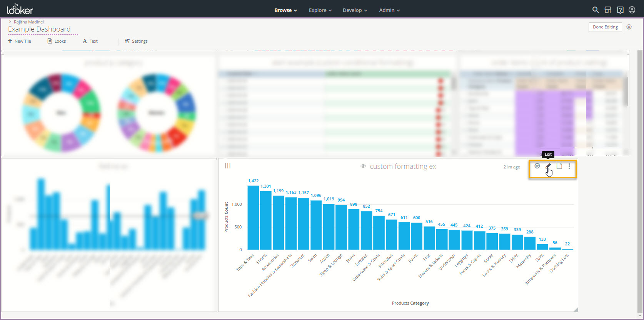
Task: Click the Maternity bar labeled 288
Action: [x=530, y=243]
